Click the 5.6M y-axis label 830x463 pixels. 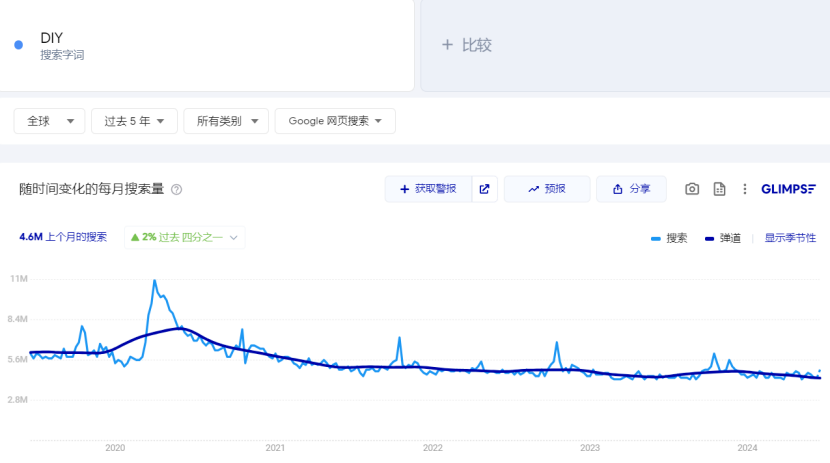(x=17, y=359)
